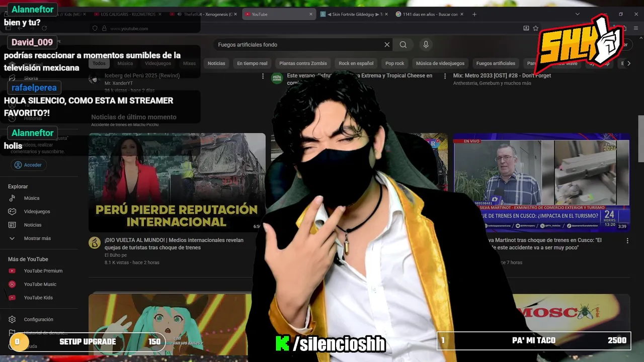Play the PERÚ PIERDE REPUTACIÓN INTERNACIONAL thumbnail

pyautogui.click(x=177, y=183)
